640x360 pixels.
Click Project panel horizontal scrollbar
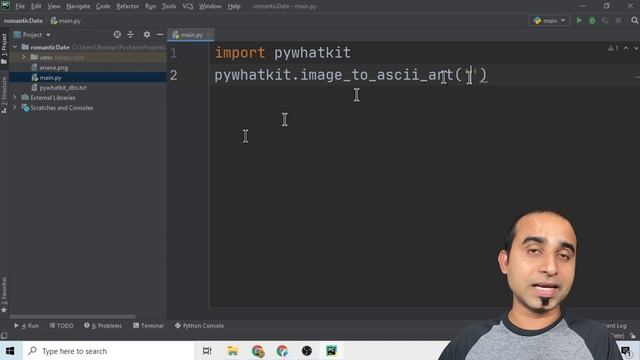73,316
